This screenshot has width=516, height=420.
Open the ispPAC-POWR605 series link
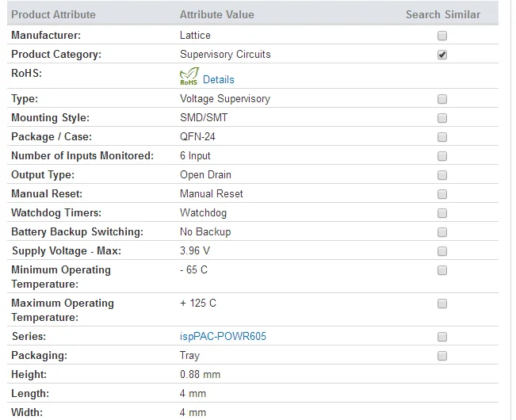point(223,337)
